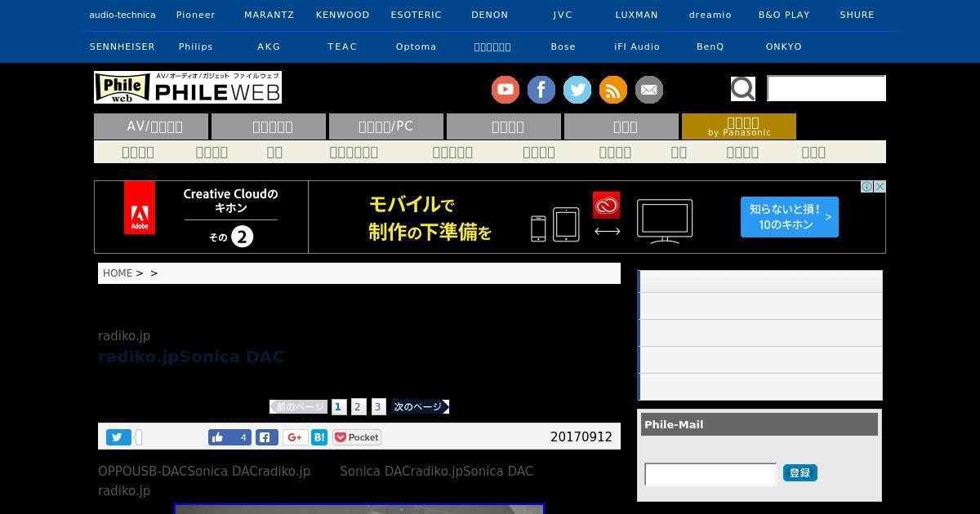
Task: Open the /PC navigation tab
Action: click(x=386, y=126)
